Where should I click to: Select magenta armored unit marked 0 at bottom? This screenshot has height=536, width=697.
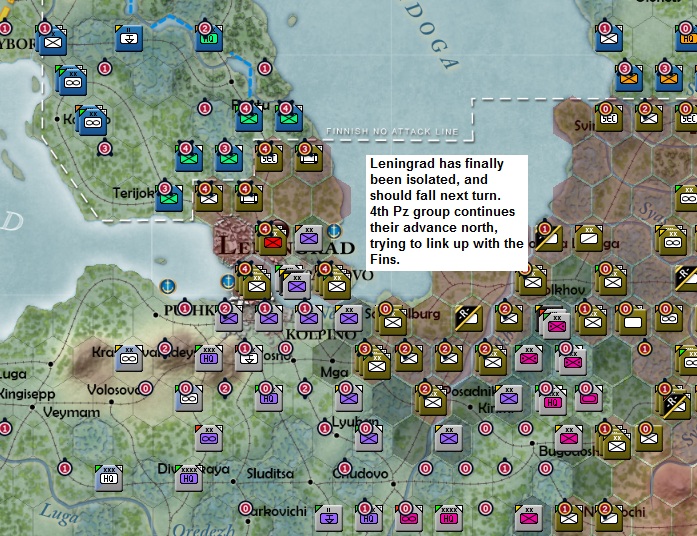tap(409, 518)
